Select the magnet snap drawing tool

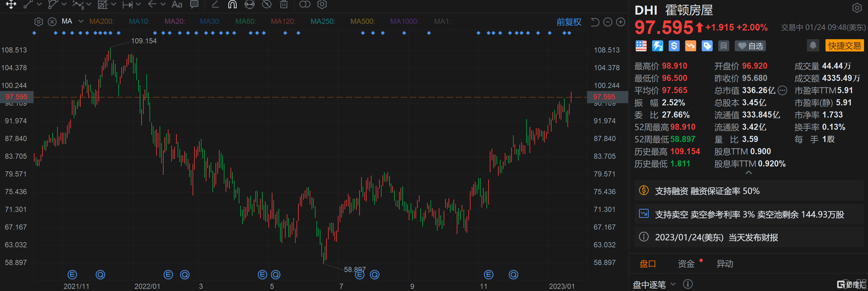pyautogui.click(x=232, y=4)
